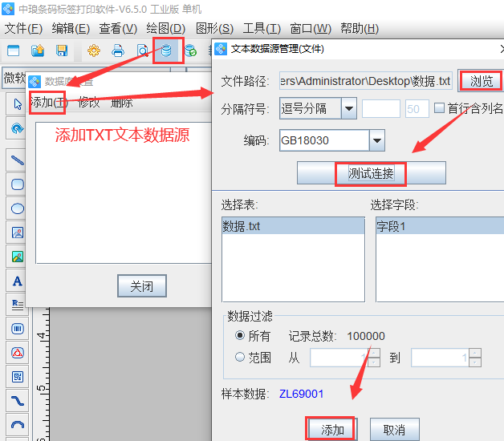Click the record count 100000
The height and width of the screenshot is (441, 504).
[x=366, y=336]
